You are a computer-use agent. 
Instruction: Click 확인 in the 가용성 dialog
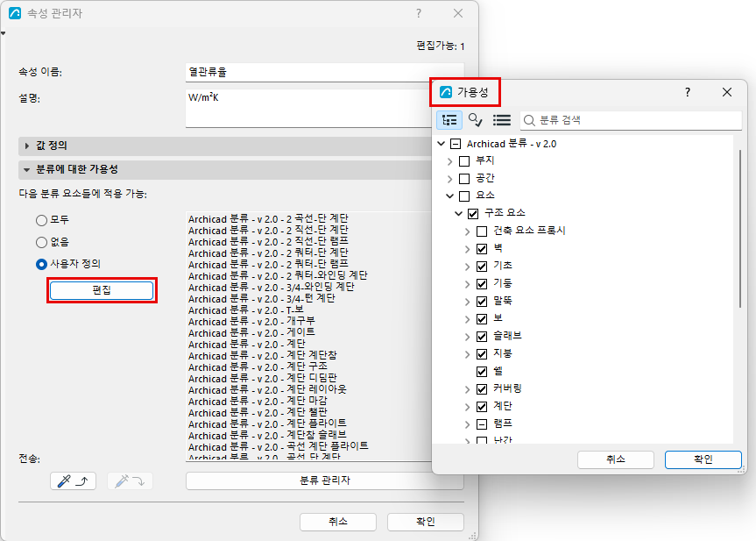pyautogui.click(x=703, y=459)
